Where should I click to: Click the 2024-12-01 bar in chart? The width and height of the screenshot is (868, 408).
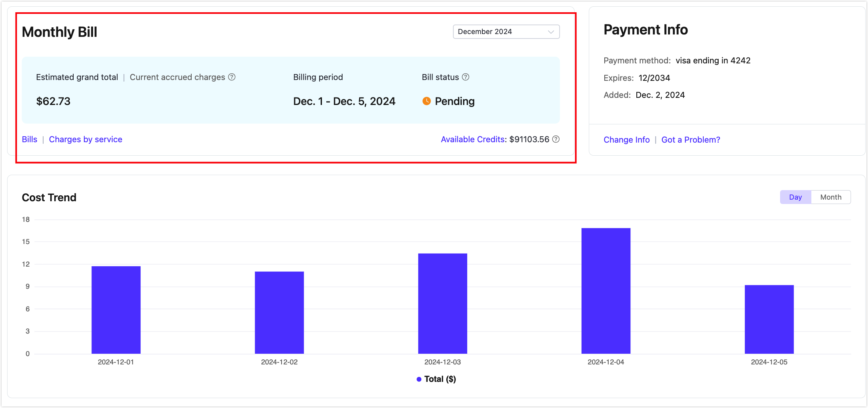(116, 310)
